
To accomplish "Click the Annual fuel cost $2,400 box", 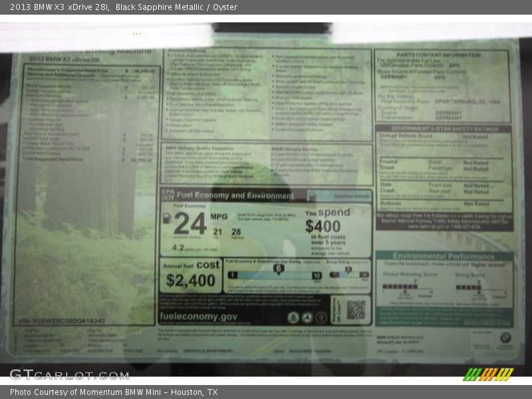I will 190,275.
